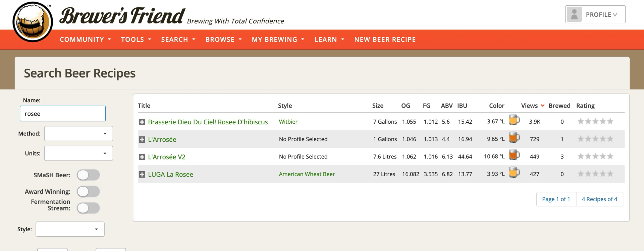644x251 pixels.
Task: Open the Tools menu
Action: 136,40
